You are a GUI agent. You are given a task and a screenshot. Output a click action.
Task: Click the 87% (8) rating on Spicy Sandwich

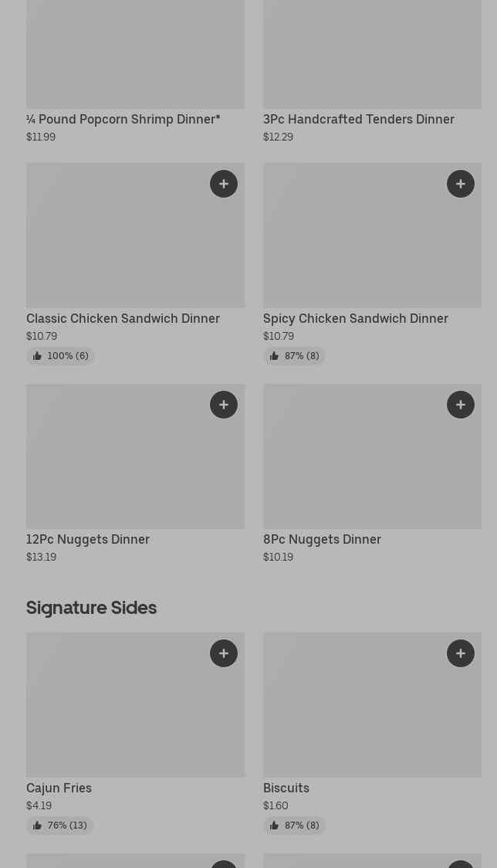295,356
